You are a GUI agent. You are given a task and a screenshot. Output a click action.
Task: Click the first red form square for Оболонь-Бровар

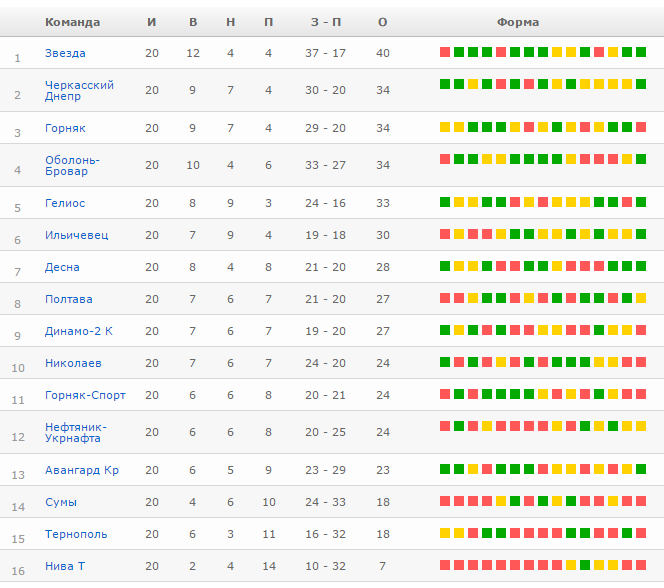click(445, 159)
